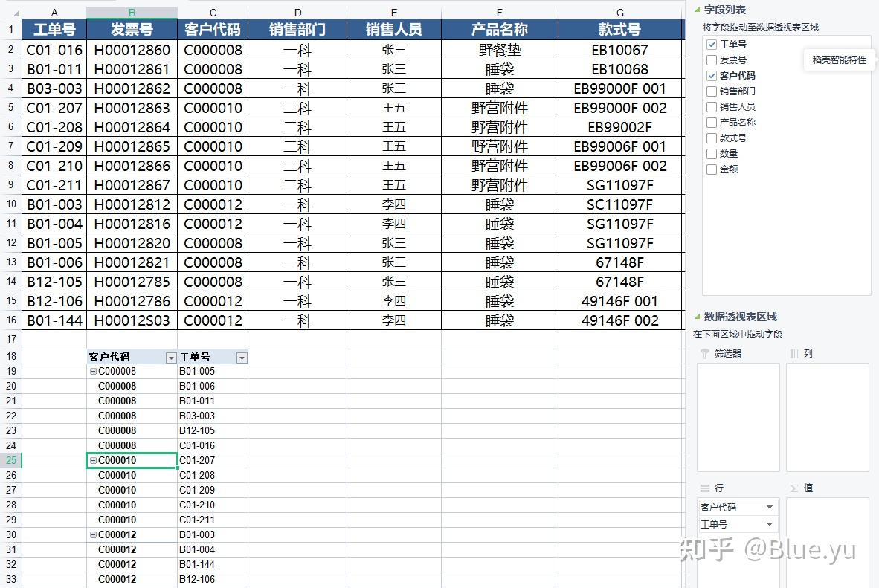Check the 产品名称 field checkbox
Screen dimensions: 879x588
point(712,123)
